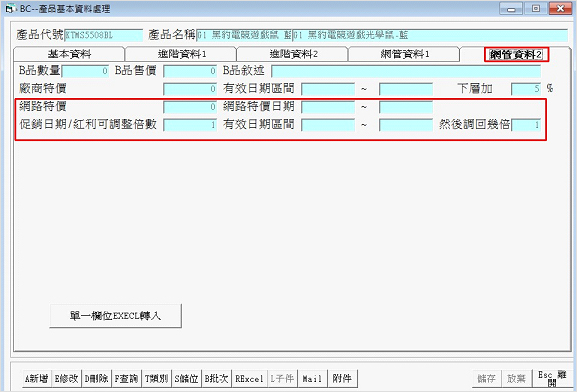Click the B品敘述 text field
The image size is (577, 392).
click(406, 71)
